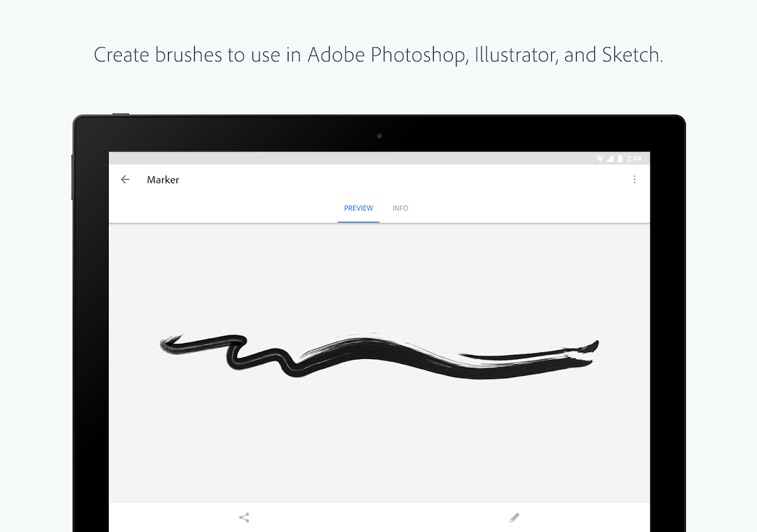Click the headline about creating brushes
This screenshot has height=532, width=757.
click(x=378, y=55)
